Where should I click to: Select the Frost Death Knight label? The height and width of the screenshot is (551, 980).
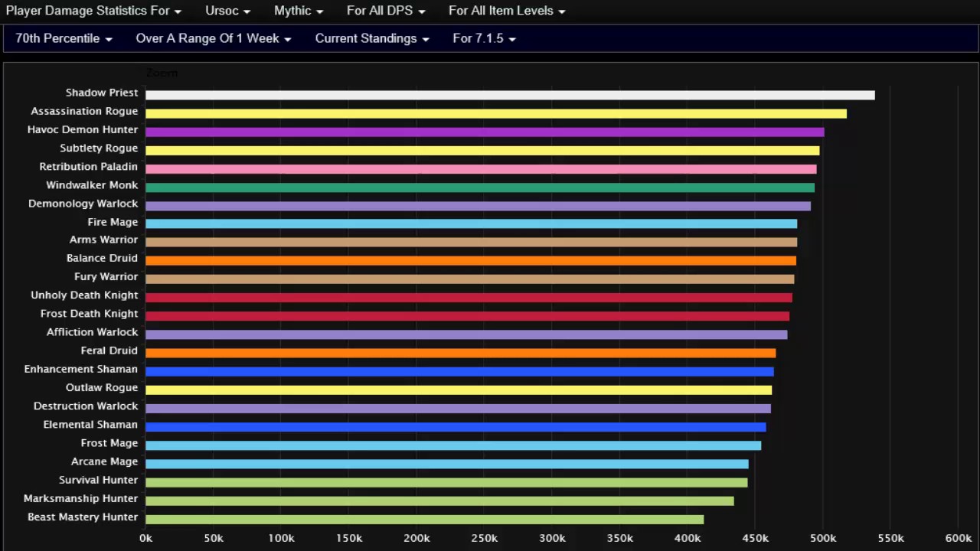coord(89,313)
